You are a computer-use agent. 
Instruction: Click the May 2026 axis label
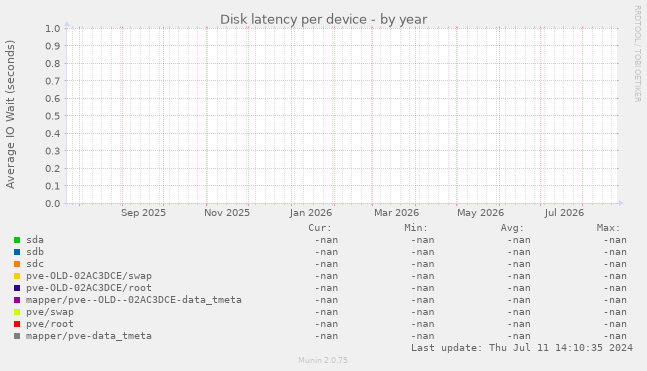click(480, 213)
